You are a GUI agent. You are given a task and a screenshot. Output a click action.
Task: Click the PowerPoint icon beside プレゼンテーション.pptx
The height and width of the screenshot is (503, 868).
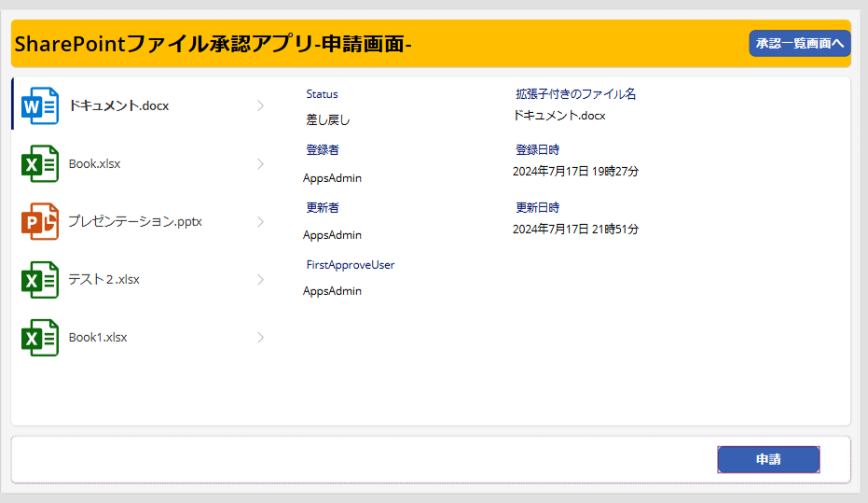tap(40, 221)
